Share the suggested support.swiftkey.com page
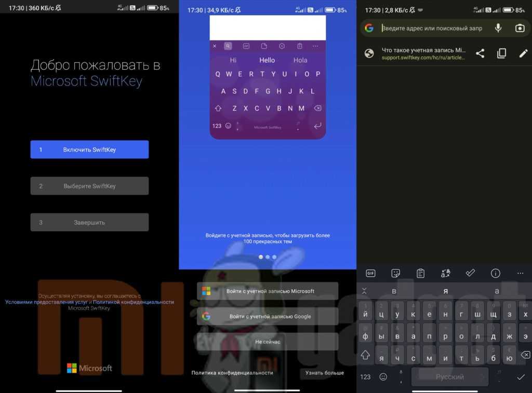 (480, 53)
